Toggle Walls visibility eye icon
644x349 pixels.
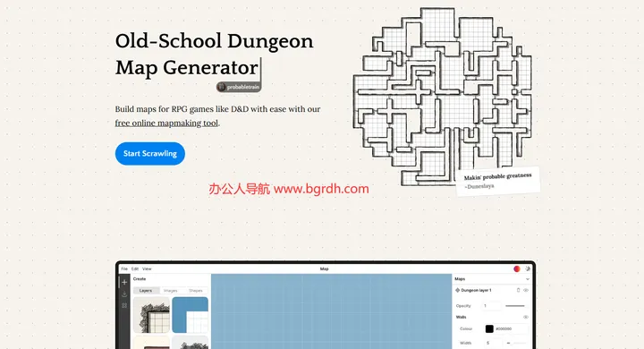point(526,318)
